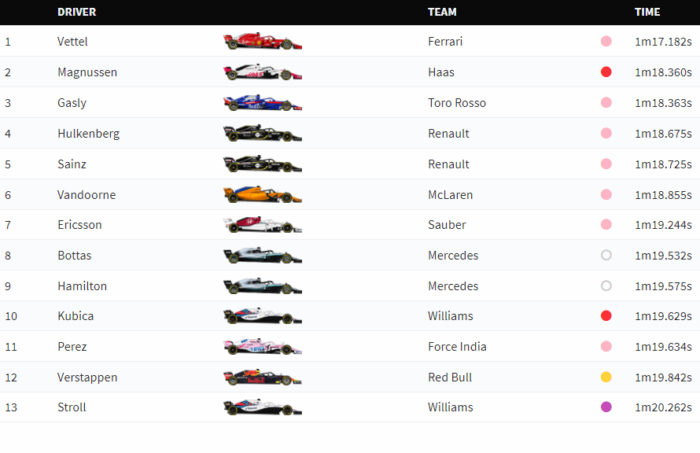This screenshot has width=700, height=453.
Task: Click the white tyre circle in Bottas's row
Action: click(x=606, y=255)
